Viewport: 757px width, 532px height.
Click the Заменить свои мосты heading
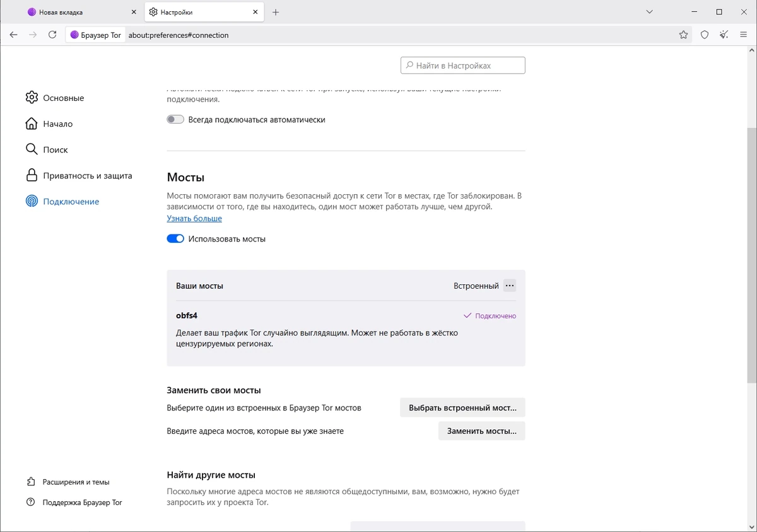tap(214, 390)
